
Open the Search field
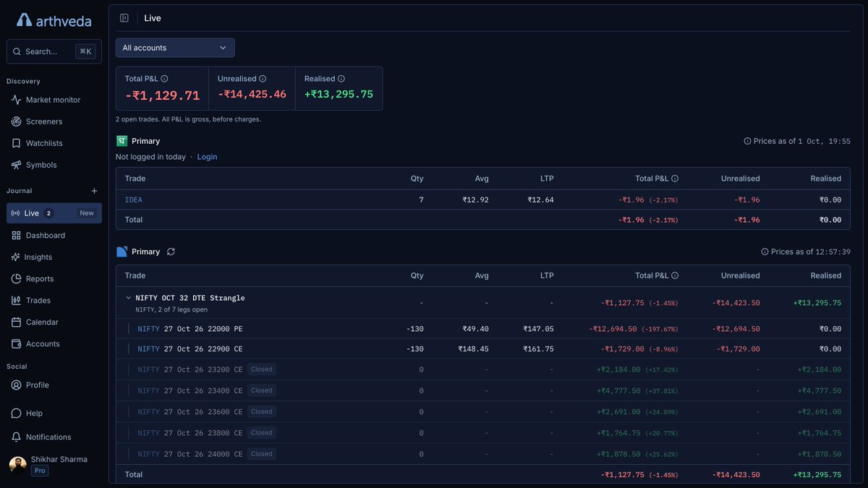click(x=54, y=51)
